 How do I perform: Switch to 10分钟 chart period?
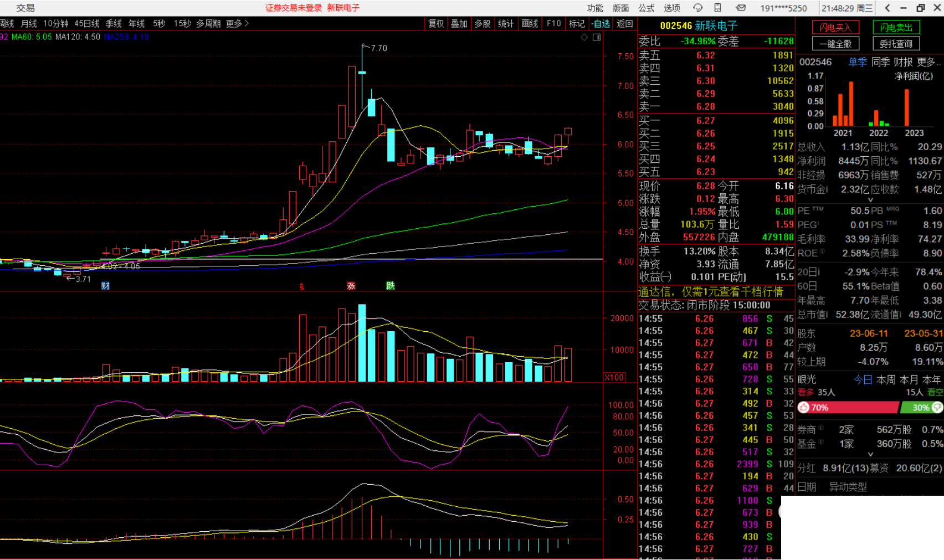point(56,24)
